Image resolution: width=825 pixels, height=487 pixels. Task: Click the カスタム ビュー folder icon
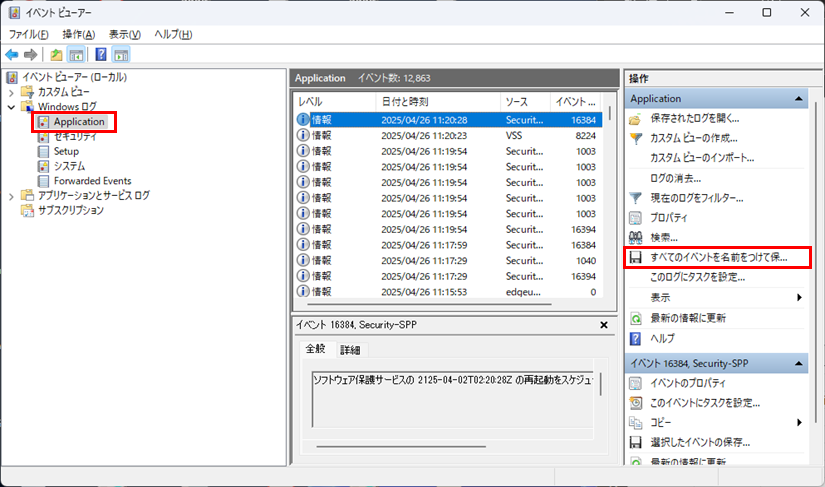[27, 92]
